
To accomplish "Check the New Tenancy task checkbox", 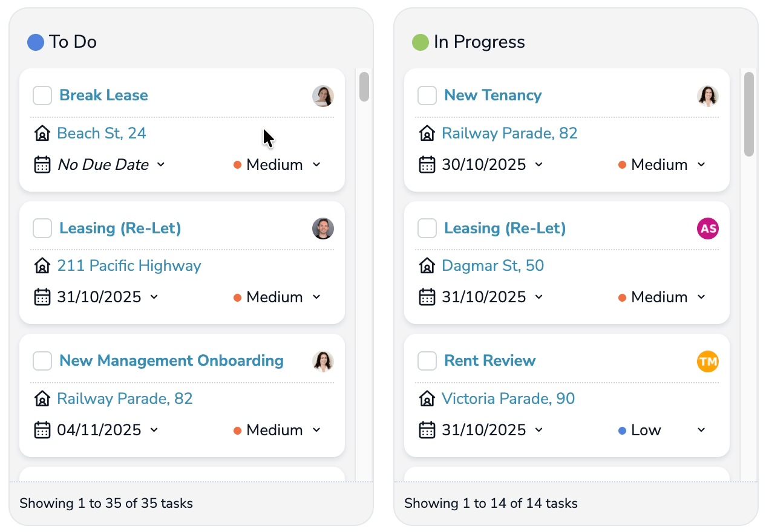I will click(x=427, y=95).
